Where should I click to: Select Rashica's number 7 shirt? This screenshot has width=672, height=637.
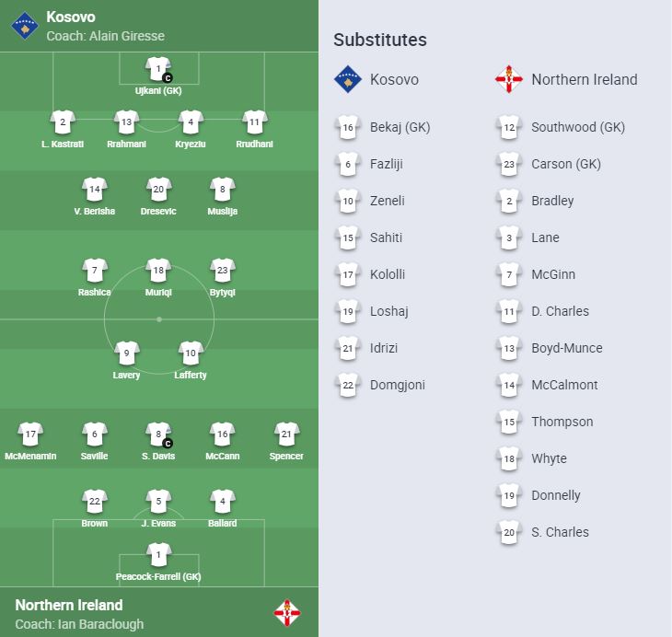coord(95,271)
